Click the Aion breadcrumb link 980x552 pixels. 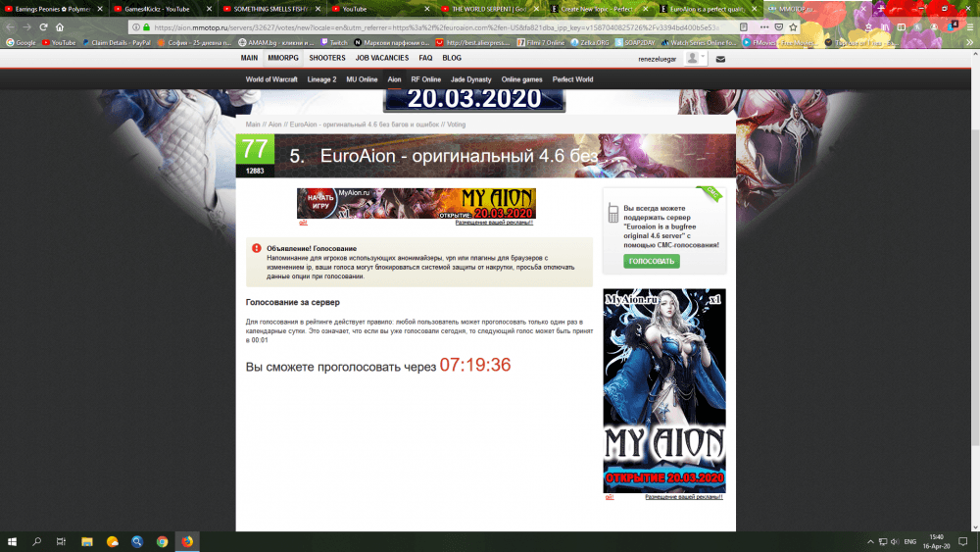275,125
